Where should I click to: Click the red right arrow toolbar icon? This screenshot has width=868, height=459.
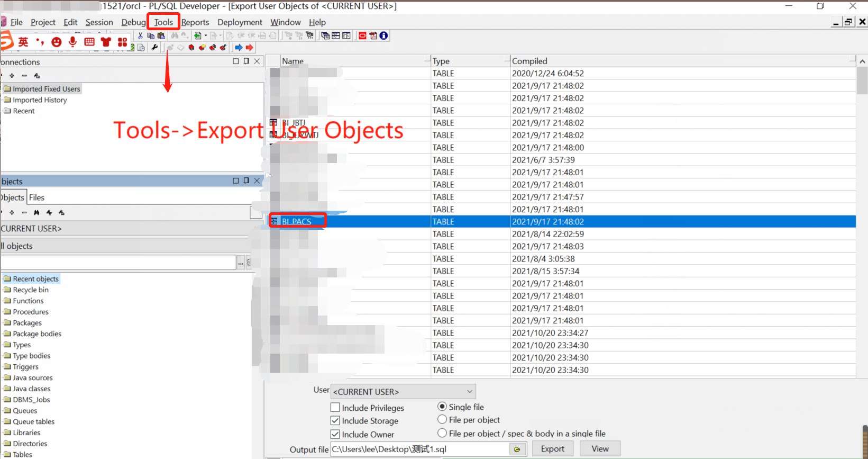pyautogui.click(x=250, y=48)
